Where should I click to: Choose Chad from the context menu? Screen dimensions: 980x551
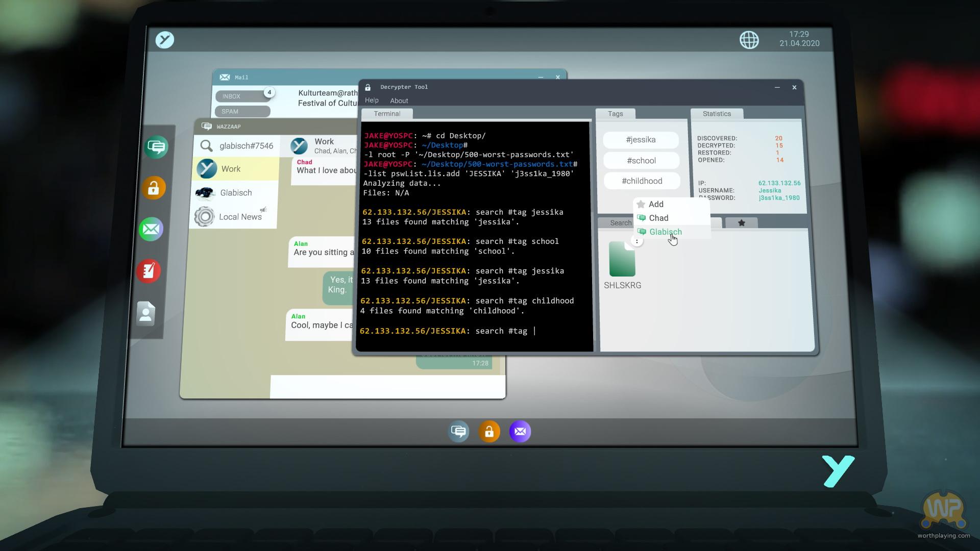point(658,218)
